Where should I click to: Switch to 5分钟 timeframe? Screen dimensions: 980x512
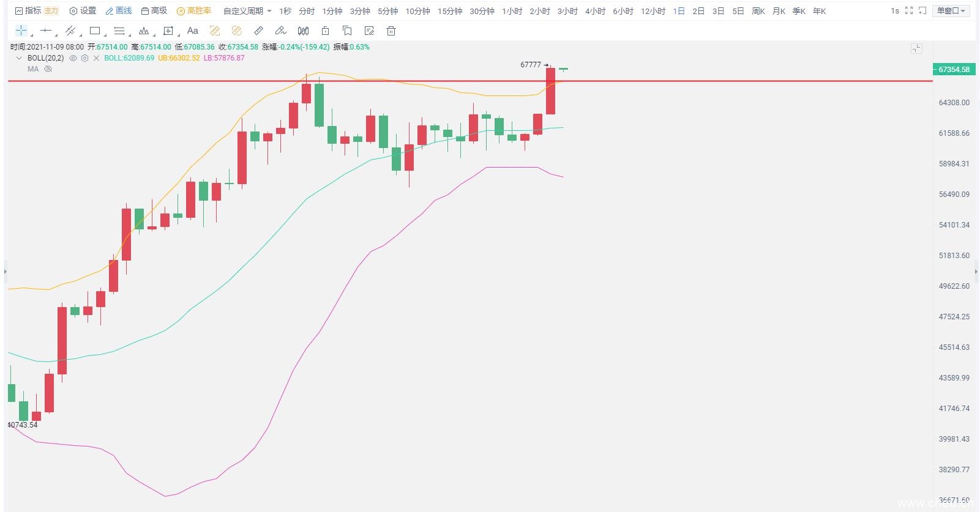[387, 11]
